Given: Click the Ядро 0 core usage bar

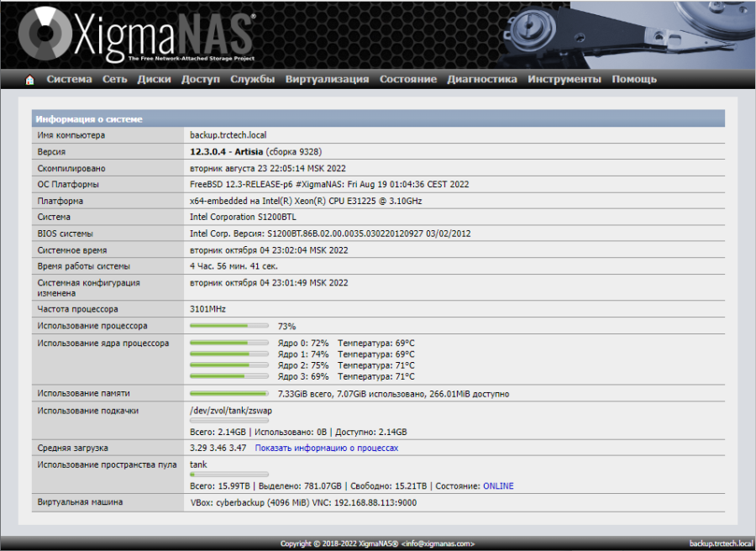Looking at the screenshot, I should click(229, 344).
